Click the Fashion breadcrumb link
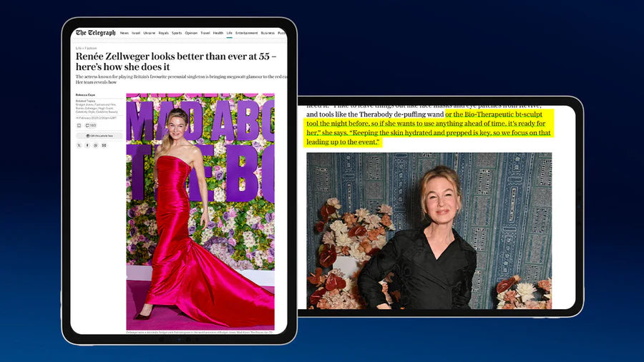Image resolution: width=644 pixels, height=362 pixels. pos(91,48)
